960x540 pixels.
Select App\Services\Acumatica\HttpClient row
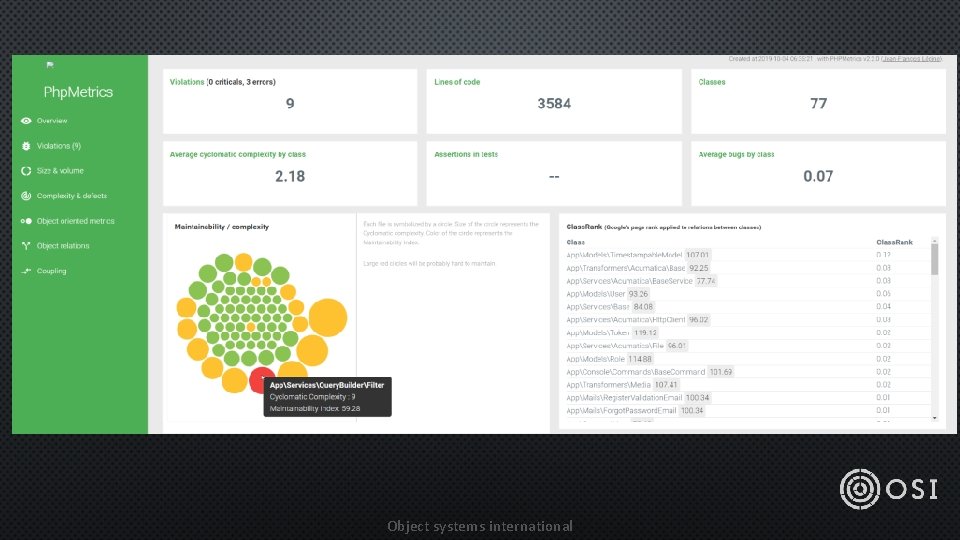tap(748, 320)
